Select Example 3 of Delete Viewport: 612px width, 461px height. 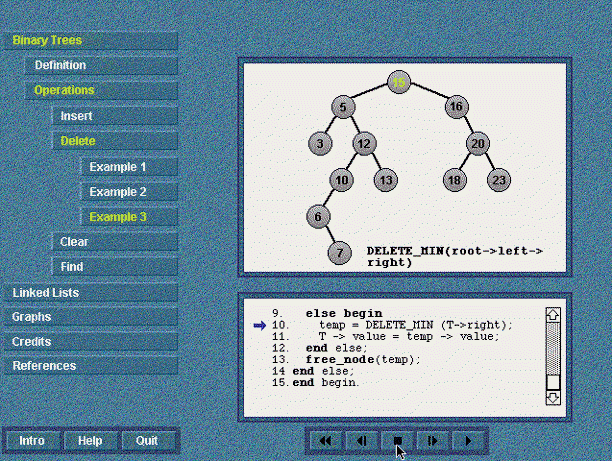point(129,217)
